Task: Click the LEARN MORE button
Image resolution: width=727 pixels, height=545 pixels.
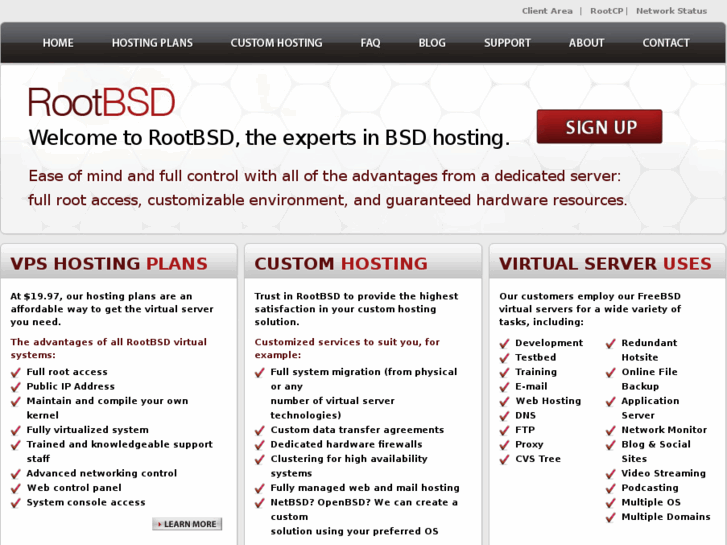Action: click(187, 524)
